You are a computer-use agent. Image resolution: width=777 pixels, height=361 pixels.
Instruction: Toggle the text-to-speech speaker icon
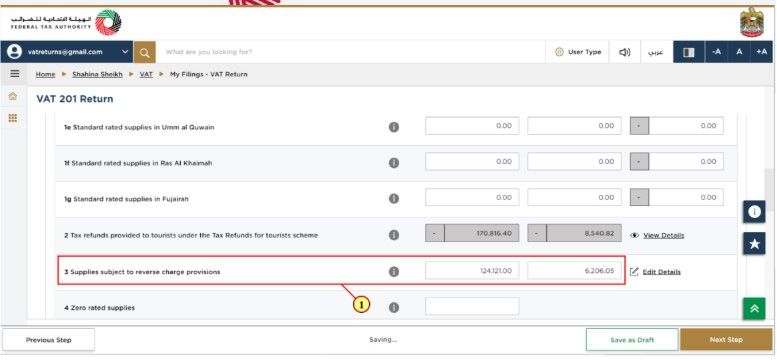pyautogui.click(x=624, y=52)
